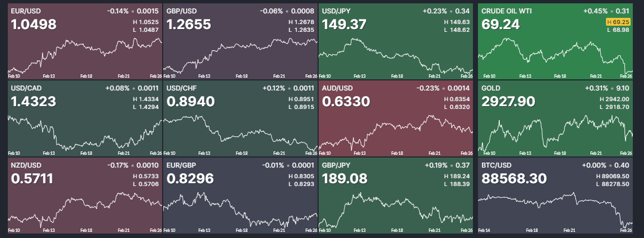Click the EUR/USD -0.14% change value
644x238 pixels.
tap(117, 11)
